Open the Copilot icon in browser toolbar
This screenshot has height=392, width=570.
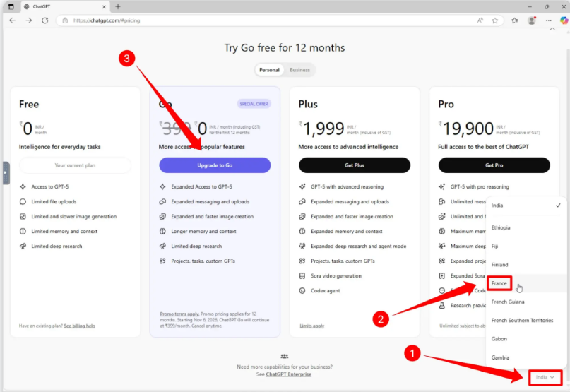564,20
